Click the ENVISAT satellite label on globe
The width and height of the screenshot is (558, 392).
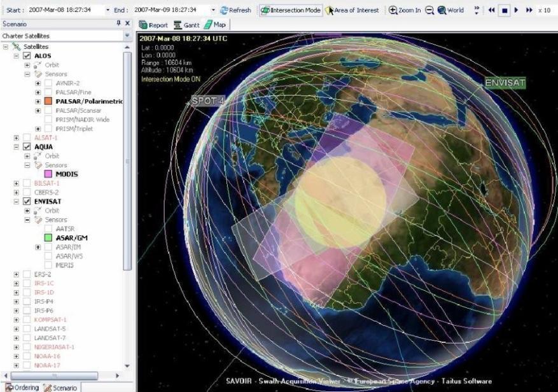point(505,83)
